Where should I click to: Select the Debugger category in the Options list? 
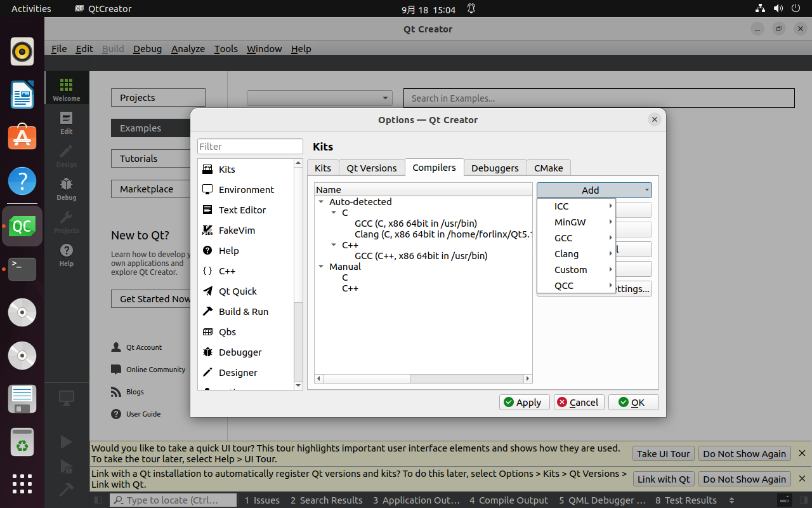tap(246, 352)
